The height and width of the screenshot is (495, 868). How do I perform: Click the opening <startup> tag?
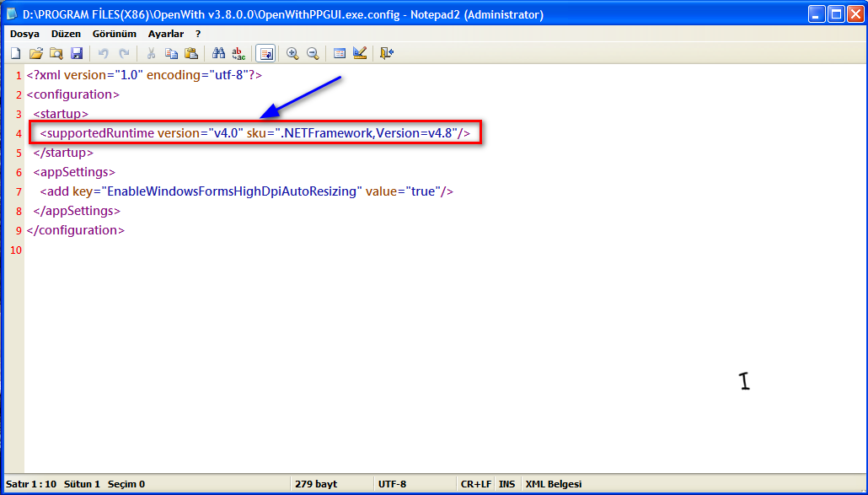tap(61, 114)
